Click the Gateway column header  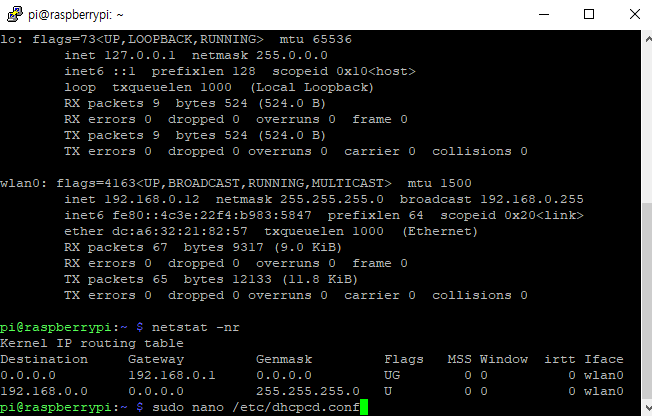click(156, 359)
